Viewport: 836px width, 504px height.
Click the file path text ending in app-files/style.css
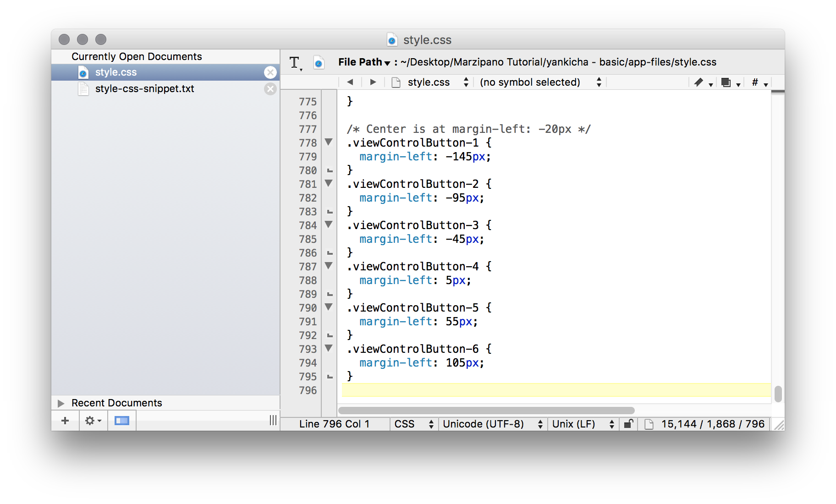(x=558, y=62)
